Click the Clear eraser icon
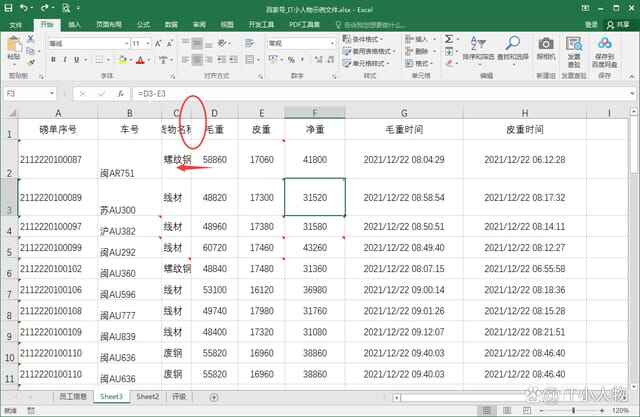The height and width of the screenshot is (417, 640). (449, 63)
